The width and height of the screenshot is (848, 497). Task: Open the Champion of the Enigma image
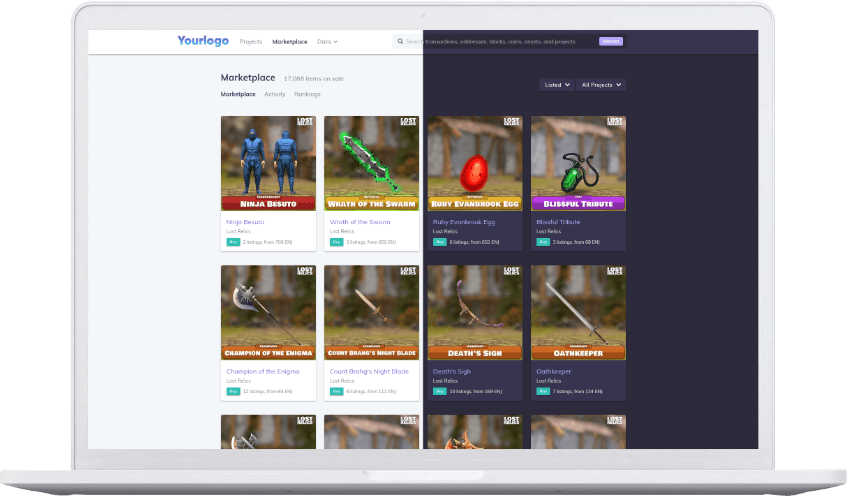point(268,313)
